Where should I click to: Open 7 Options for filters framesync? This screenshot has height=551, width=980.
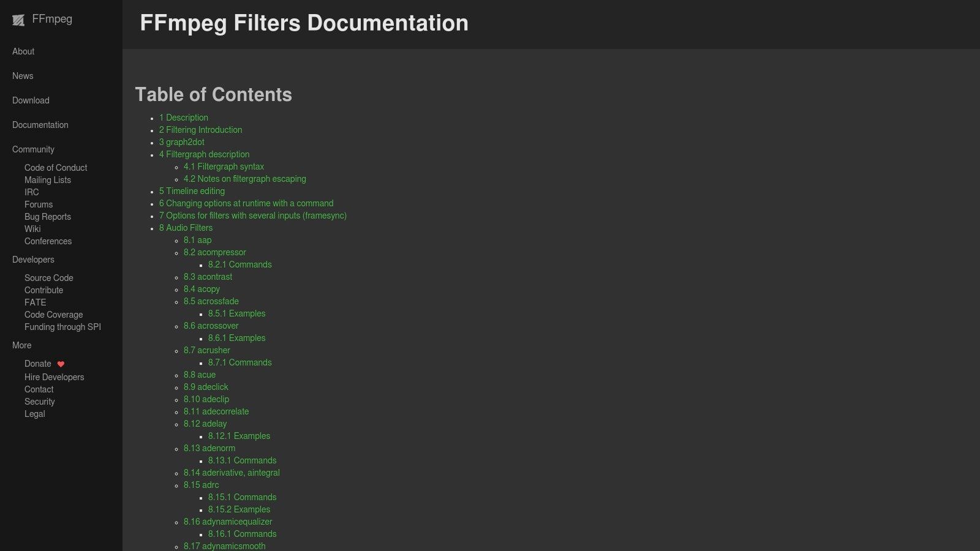[x=253, y=216]
